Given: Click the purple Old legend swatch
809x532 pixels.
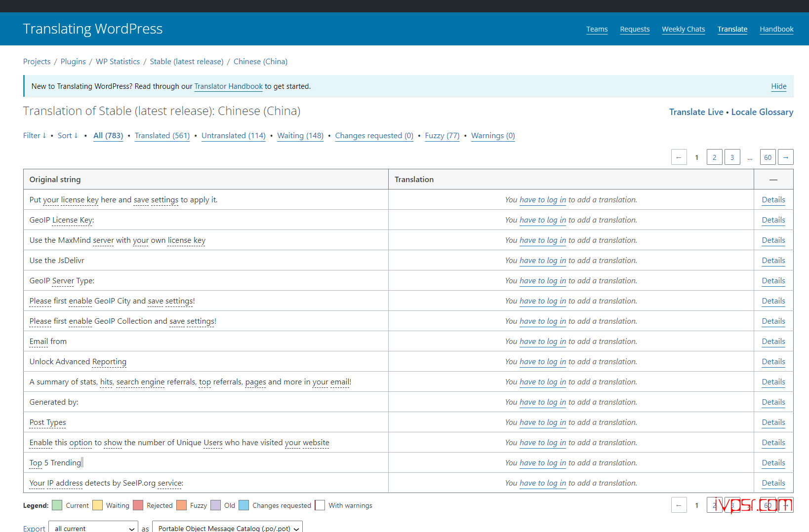Looking at the screenshot, I should [215, 505].
